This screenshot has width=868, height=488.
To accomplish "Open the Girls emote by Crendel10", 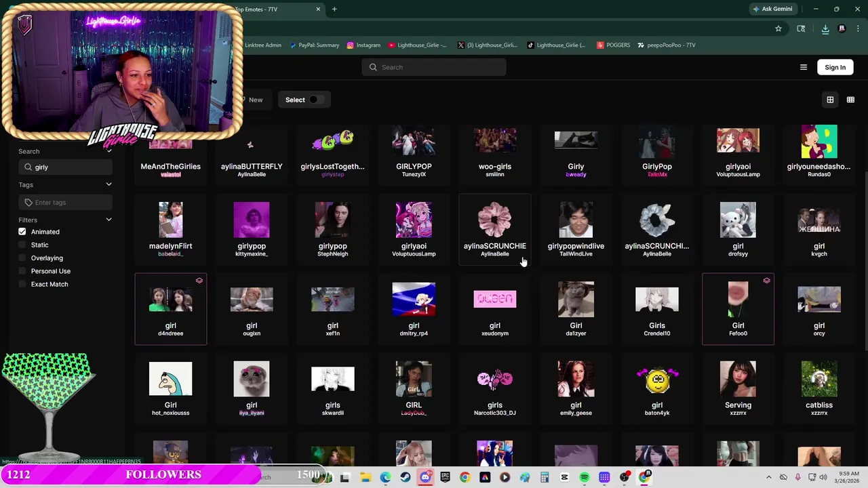I will point(657,309).
